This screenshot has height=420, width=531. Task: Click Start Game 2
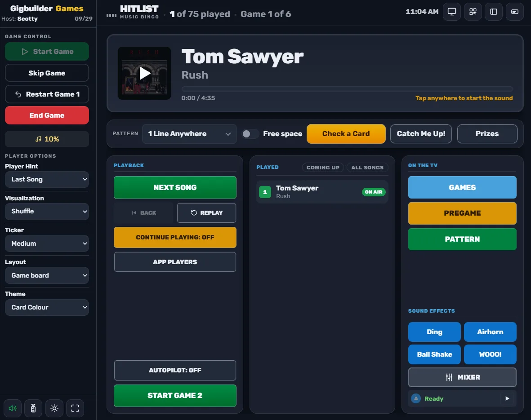point(175,396)
